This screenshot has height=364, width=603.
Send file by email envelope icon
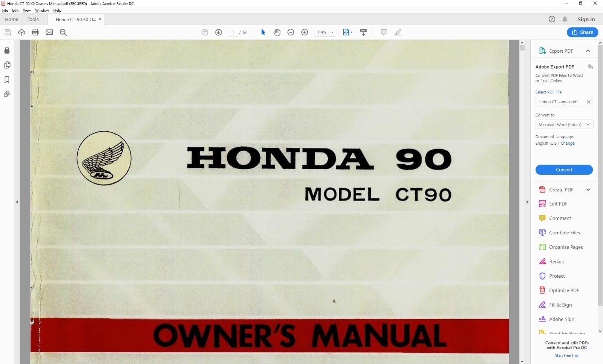[x=49, y=32]
